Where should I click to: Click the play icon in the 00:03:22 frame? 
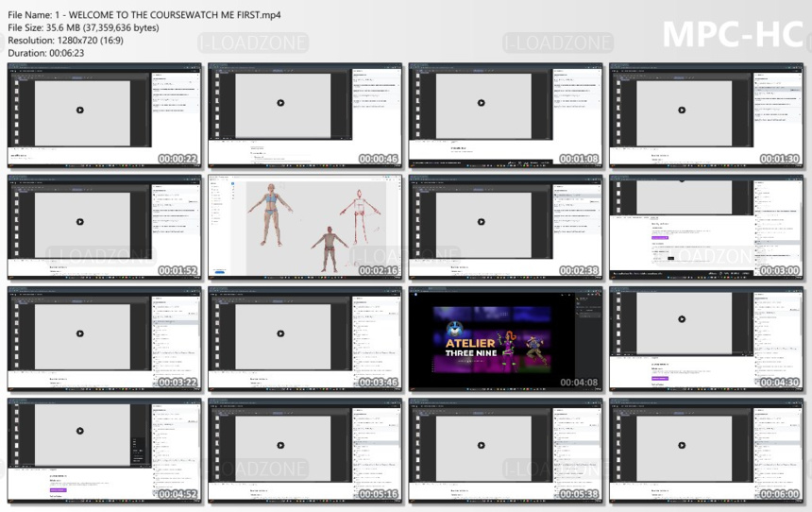79,333
